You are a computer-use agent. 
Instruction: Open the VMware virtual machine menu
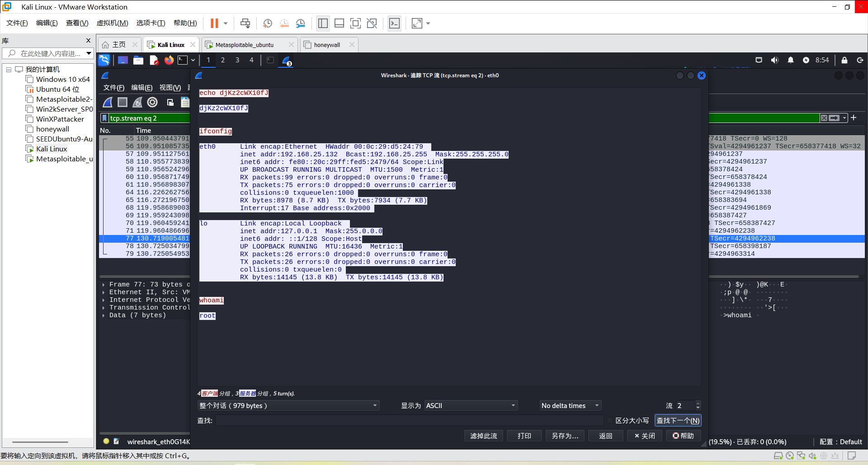pos(113,23)
